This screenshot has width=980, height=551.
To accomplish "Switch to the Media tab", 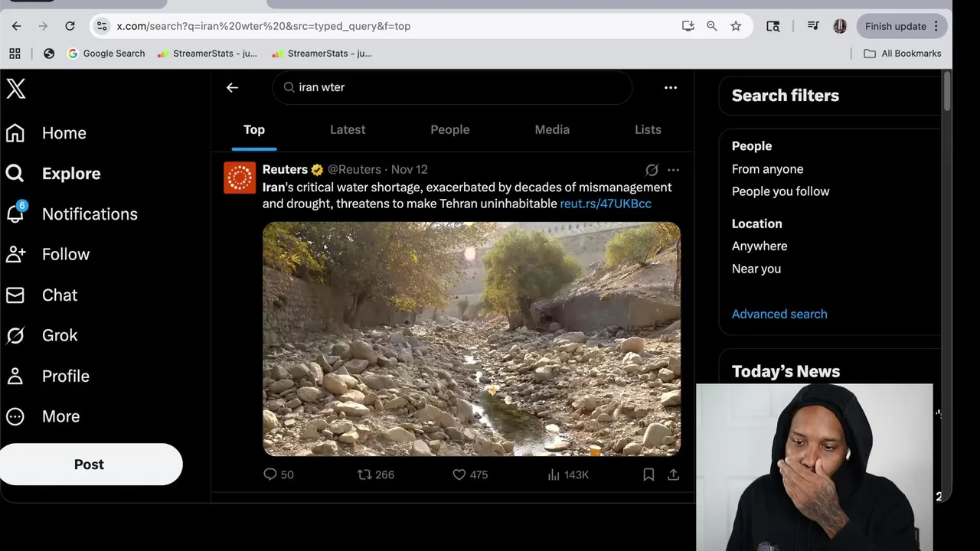I will point(552,129).
